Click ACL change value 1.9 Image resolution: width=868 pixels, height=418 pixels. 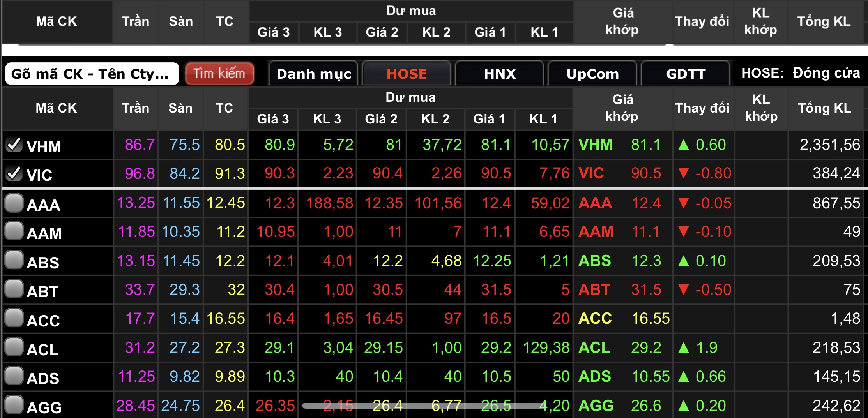point(706,347)
